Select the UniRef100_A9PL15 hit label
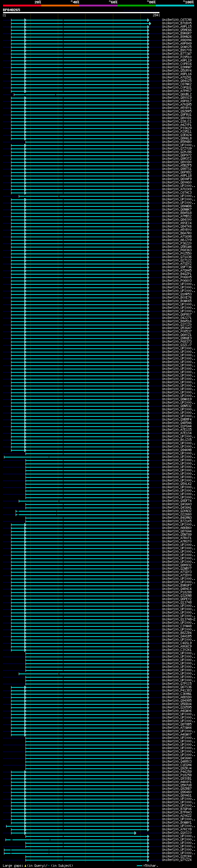This screenshot has width=197, height=868. 177,26
